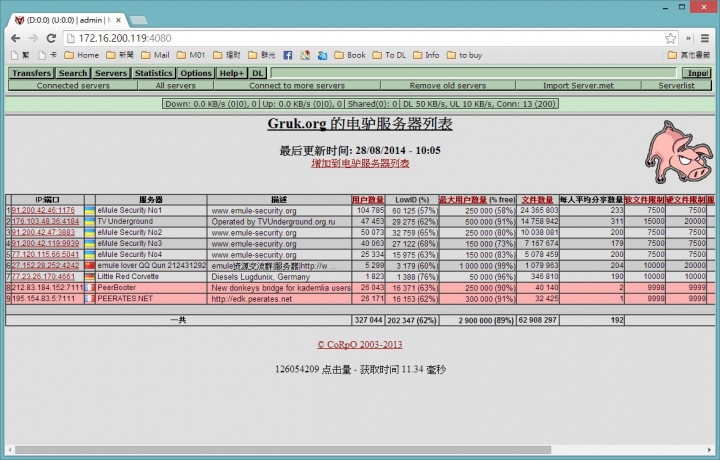The image size is (720, 460).
Task: Open server link 27.152.28.252:4242
Action: pos(45,265)
